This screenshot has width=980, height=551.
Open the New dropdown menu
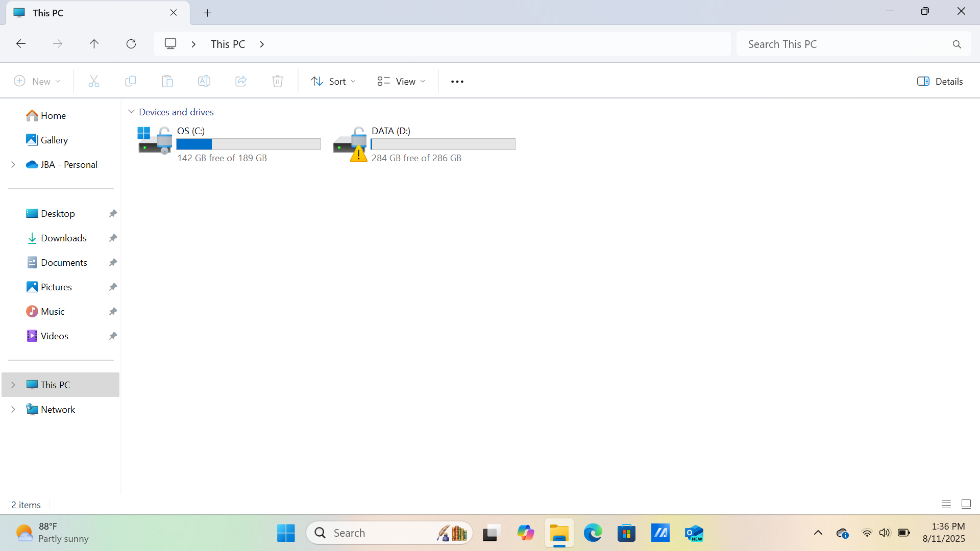click(x=37, y=81)
